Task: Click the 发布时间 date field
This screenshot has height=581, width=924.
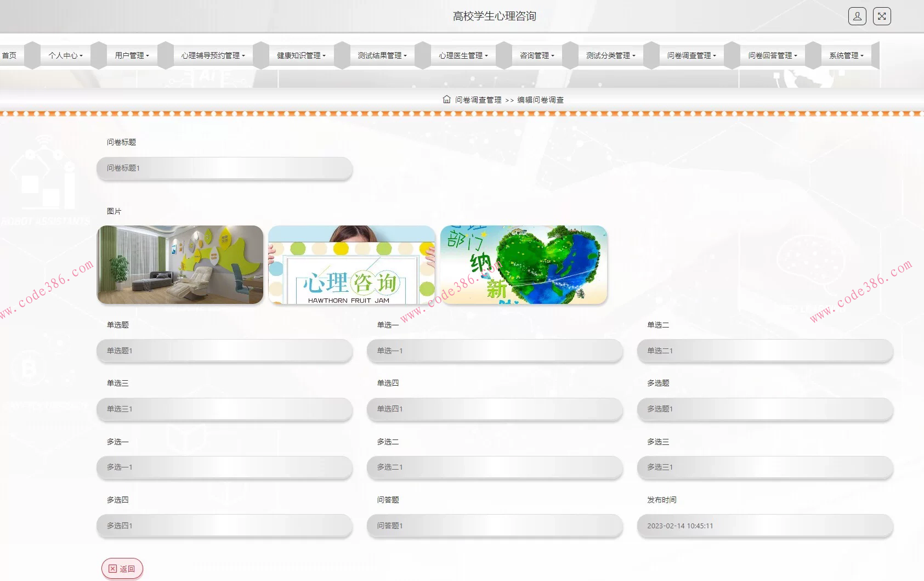Action: pos(764,526)
